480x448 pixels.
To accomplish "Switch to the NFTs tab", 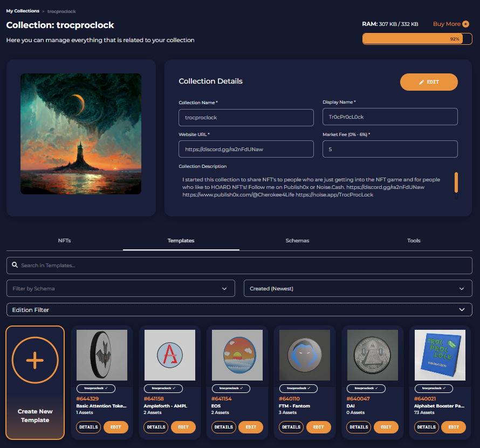I will tap(65, 241).
